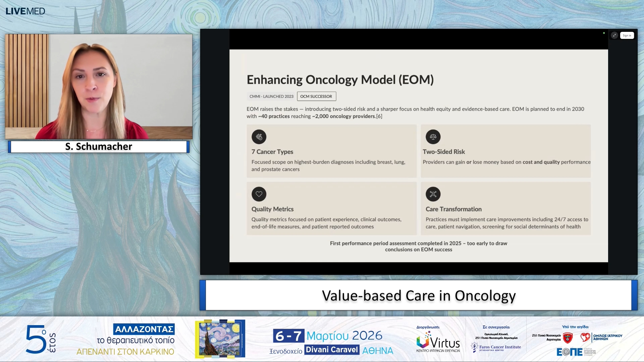Click the speaker video thumbnail
This screenshot has height=362, width=644.
tap(98, 86)
